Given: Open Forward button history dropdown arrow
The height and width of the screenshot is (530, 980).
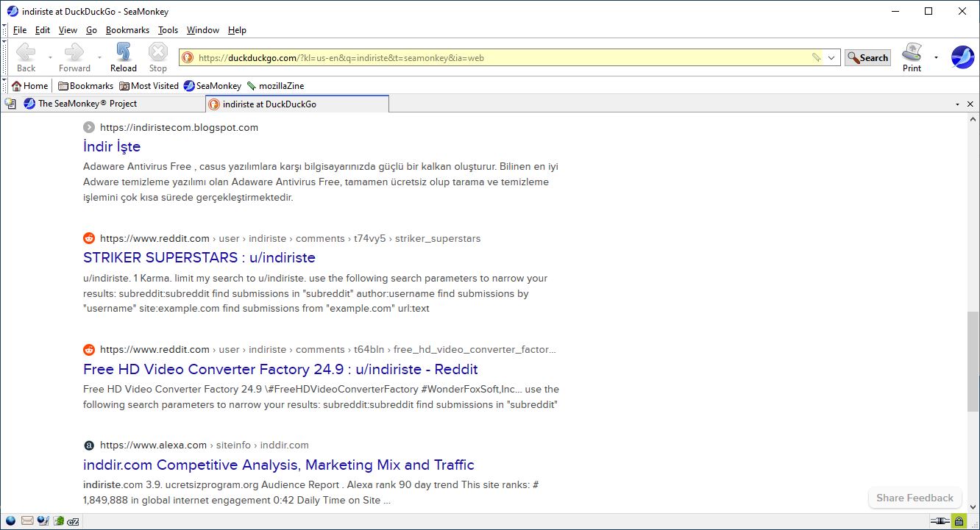Looking at the screenshot, I should (99, 57).
